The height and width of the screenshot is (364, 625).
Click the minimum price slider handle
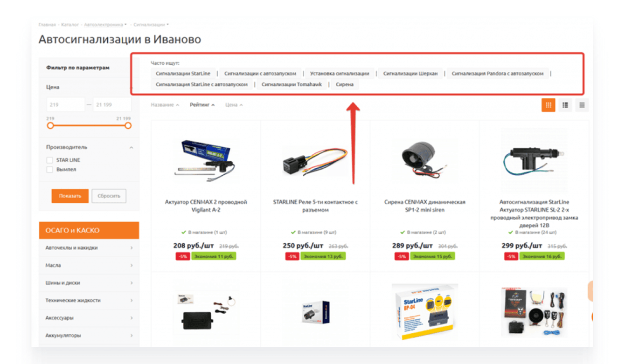50,126
